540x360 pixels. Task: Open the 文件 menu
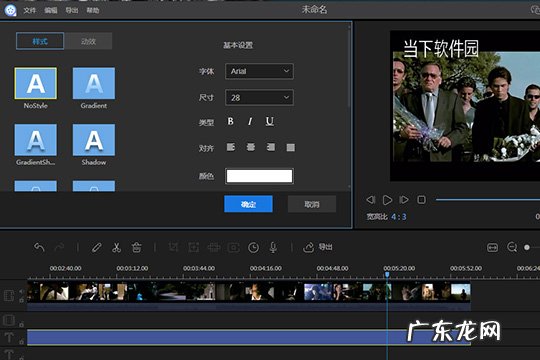tap(30, 10)
